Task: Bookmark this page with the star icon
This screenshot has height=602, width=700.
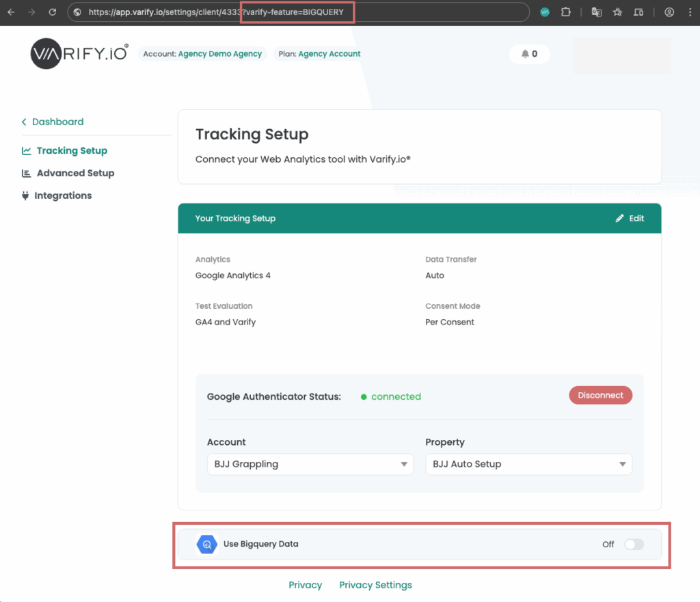Action: (617, 12)
